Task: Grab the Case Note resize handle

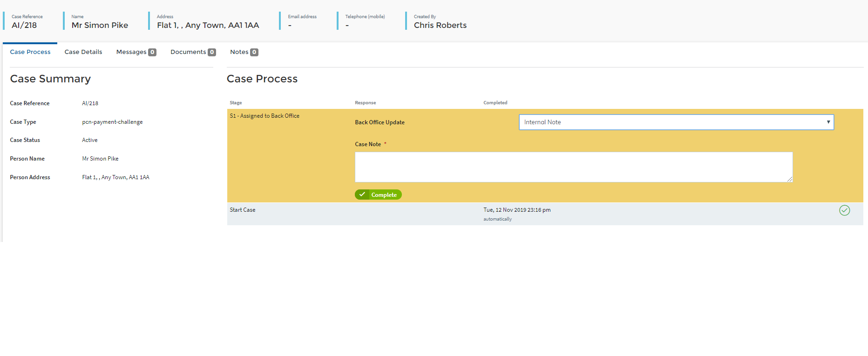Action: point(790,179)
